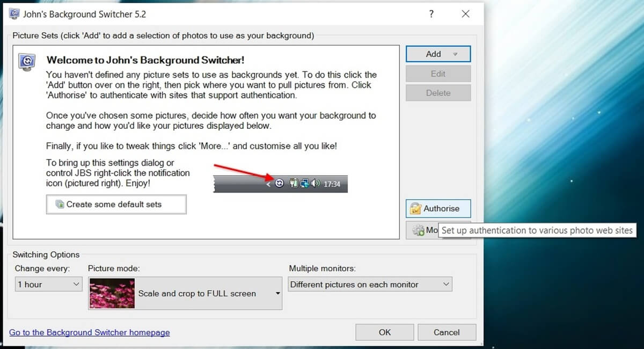Click the 'Picture mode:' label
Viewport: 644px width, 349px height.
pyautogui.click(x=114, y=268)
